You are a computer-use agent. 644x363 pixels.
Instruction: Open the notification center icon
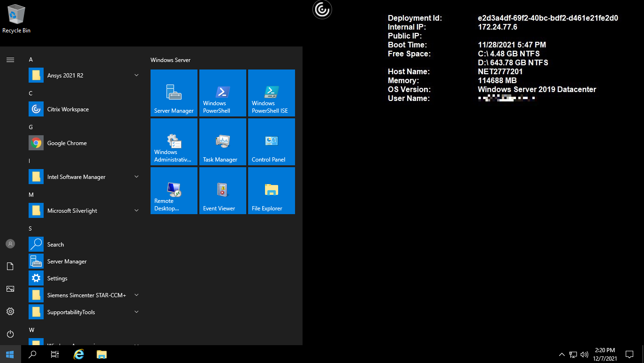pos(630,354)
